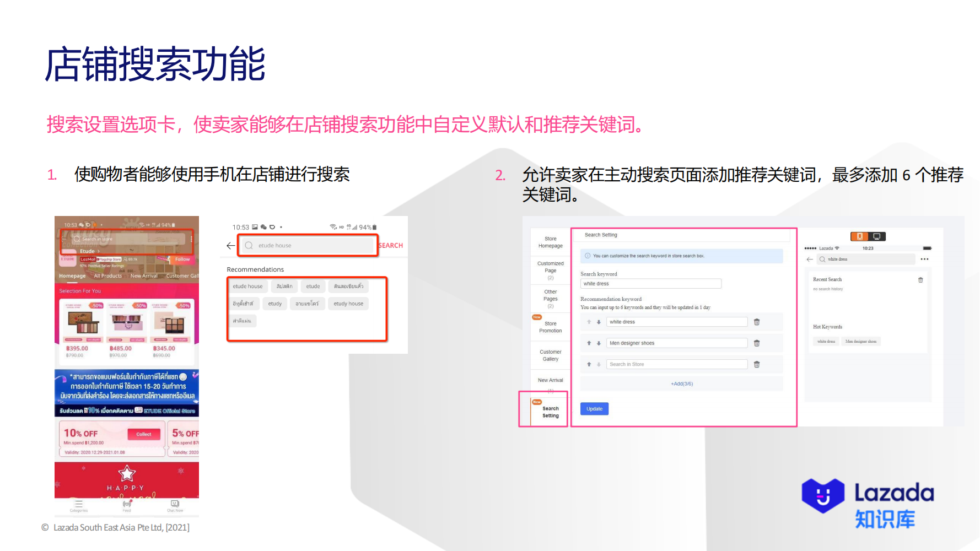Select the All Products tab in Etude store
The height and width of the screenshot is (551, 980).
point(108,276)
